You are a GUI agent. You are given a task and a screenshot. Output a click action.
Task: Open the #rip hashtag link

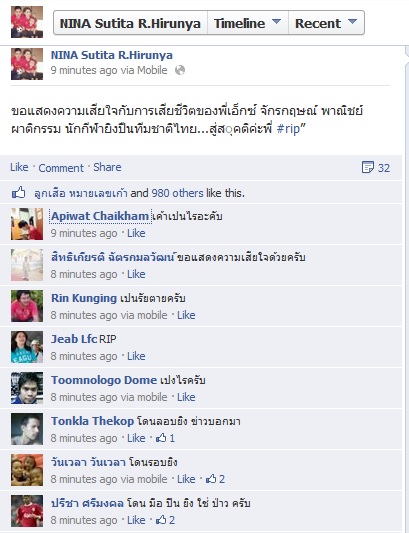pyautogui.click(x=288, y=129)
